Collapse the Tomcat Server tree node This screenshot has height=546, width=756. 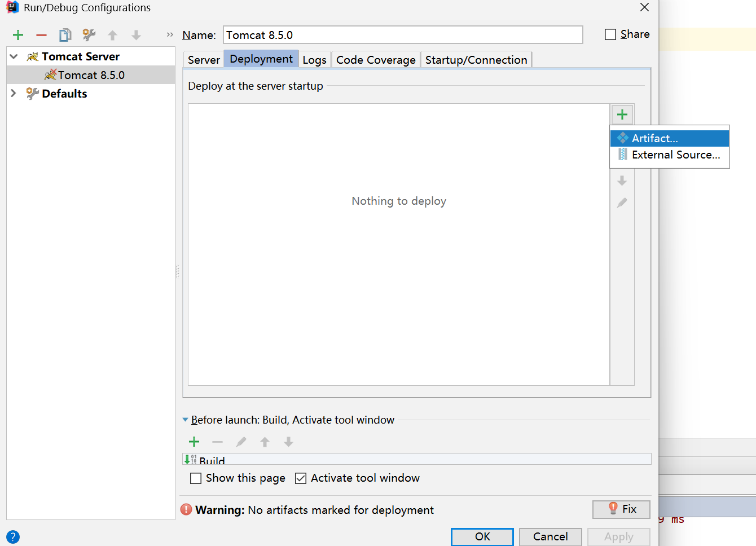pyautogui.click(x=14, y=56)
